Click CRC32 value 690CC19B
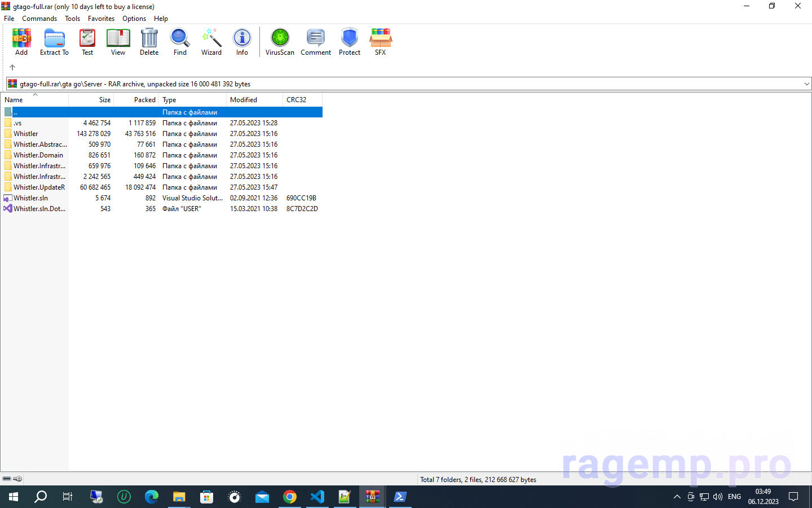 (301, 198)
